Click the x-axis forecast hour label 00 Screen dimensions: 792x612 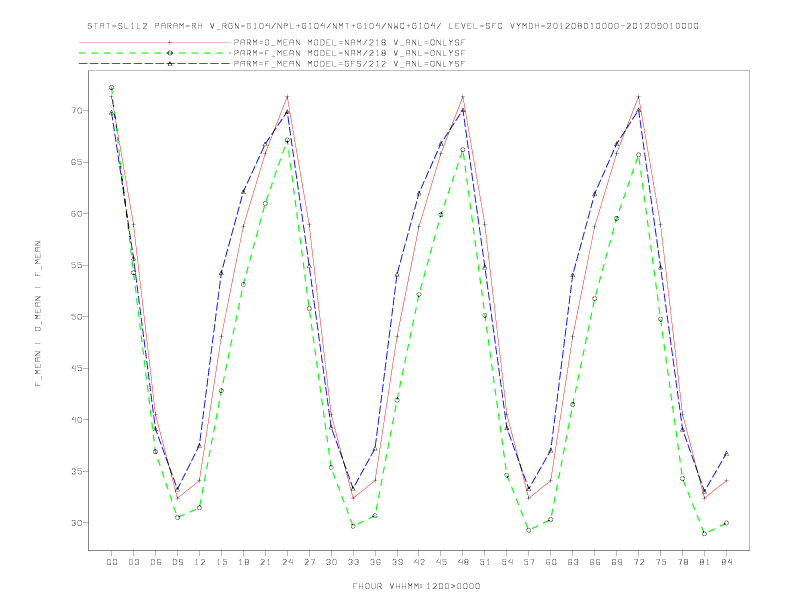click(112, 562)
